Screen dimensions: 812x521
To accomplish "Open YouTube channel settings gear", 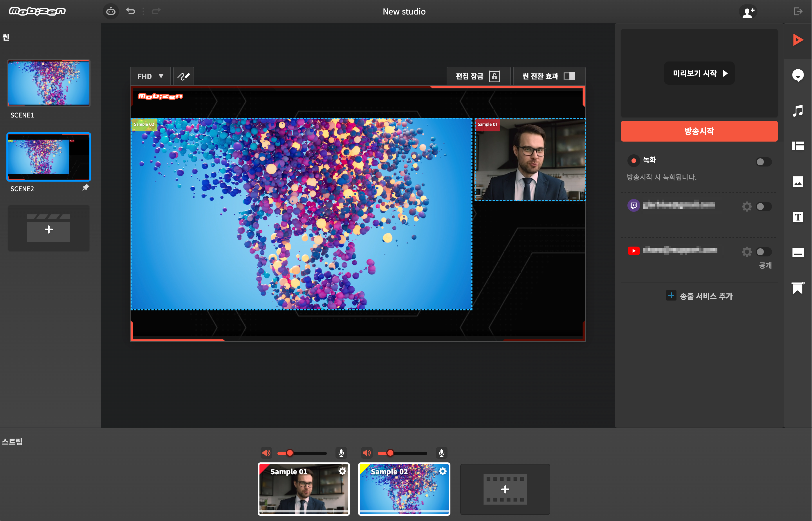I will (x=747, y=252).
